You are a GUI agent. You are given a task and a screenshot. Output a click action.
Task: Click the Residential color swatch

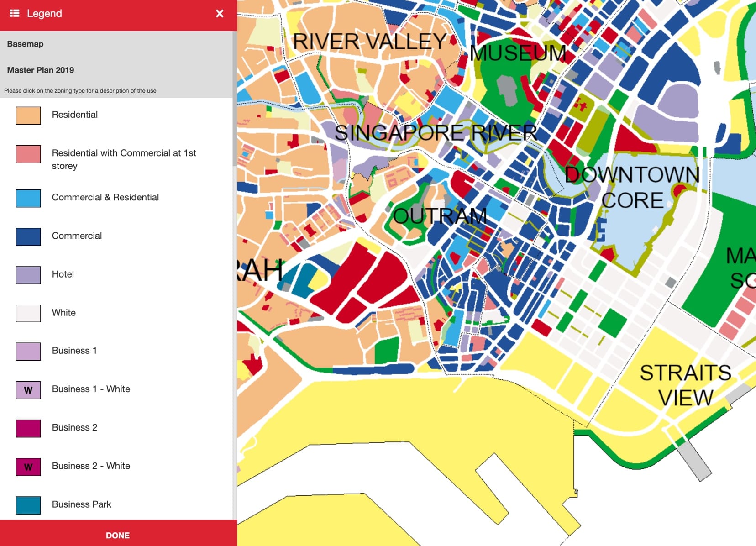(x=28, y=115)
